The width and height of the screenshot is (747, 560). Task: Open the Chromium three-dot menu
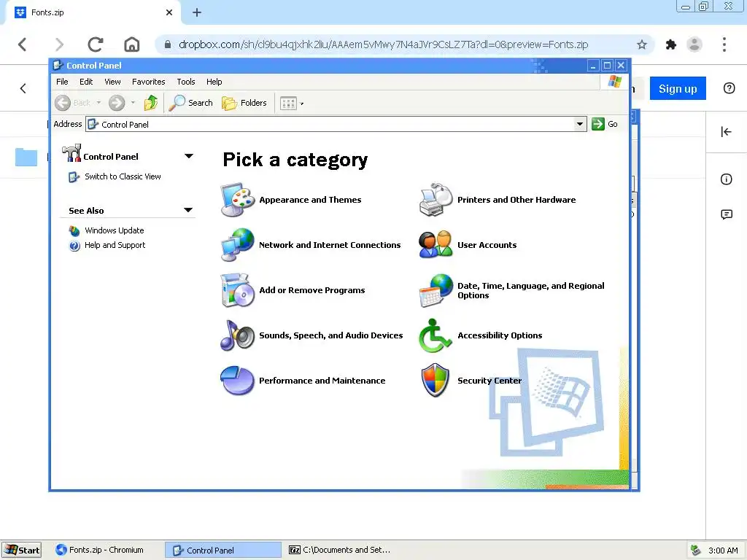tap(724, 44)
